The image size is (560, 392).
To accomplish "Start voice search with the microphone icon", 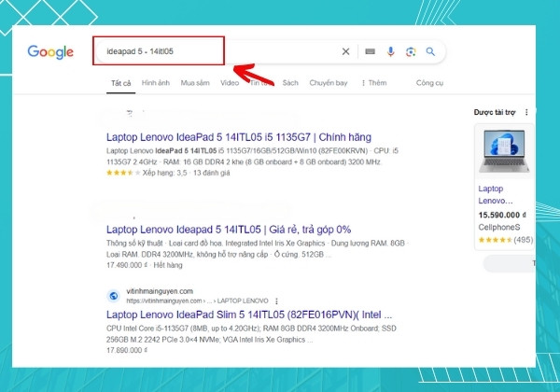I will tap(391, 51).
